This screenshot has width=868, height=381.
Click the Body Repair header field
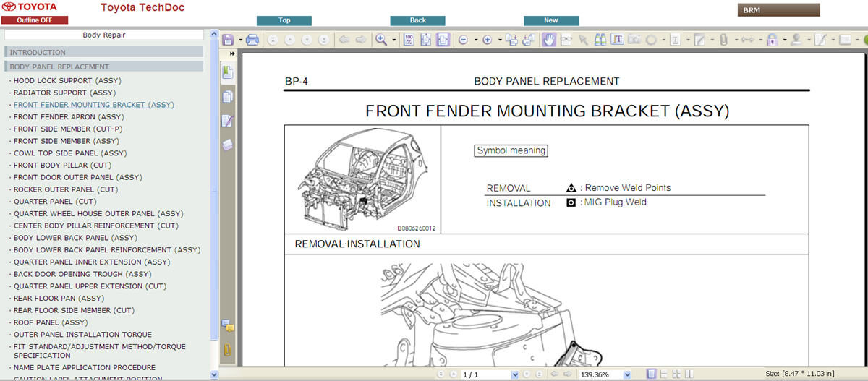(x=103, y=34)
